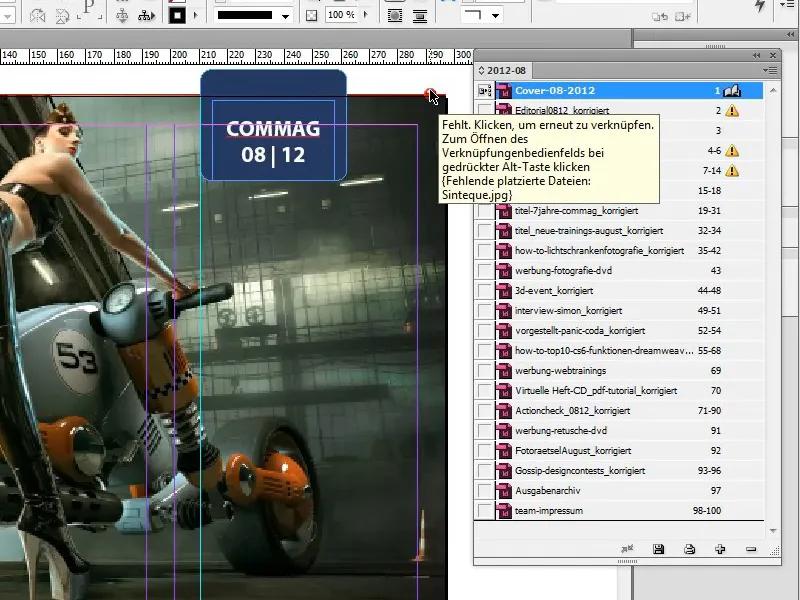Click the warning icon beside pages 7-14
Viewport: 800px width, 600px height.
click(x=732, y=170)
